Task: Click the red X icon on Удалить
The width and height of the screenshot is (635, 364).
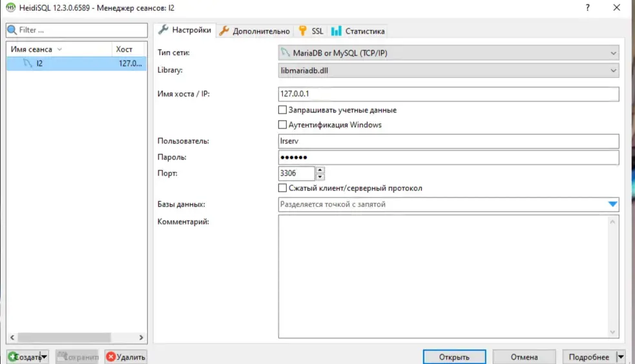Action: tap(110, 357)
